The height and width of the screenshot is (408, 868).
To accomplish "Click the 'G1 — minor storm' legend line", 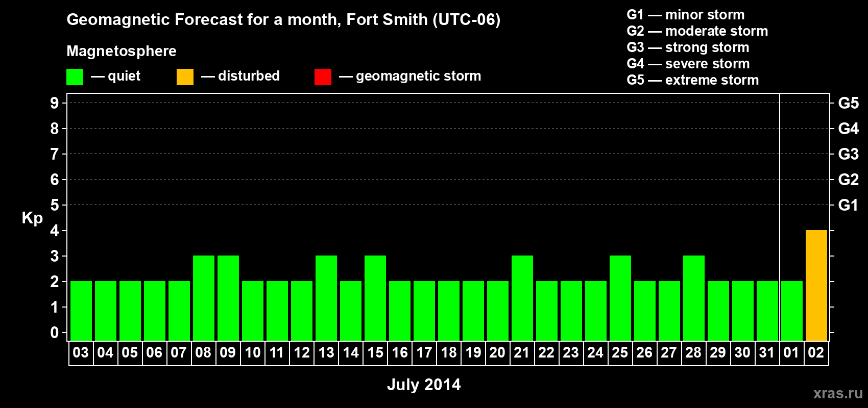I will [686, 15].
